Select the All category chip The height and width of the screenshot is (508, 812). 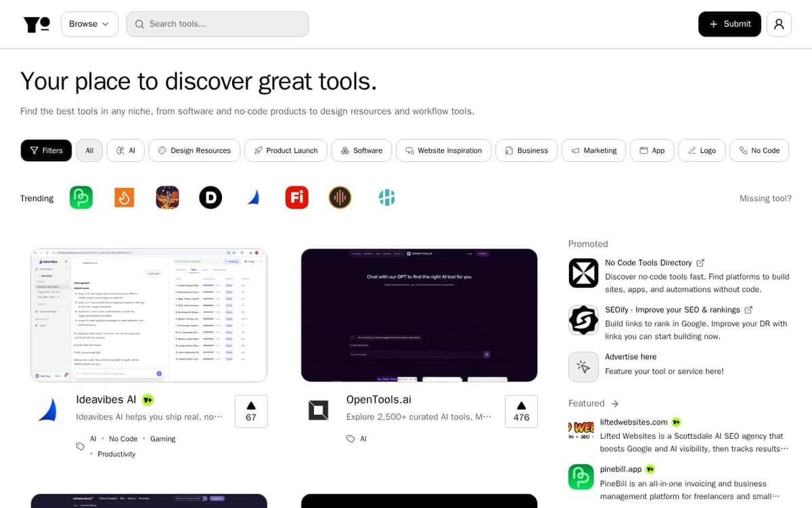(89, 150)
